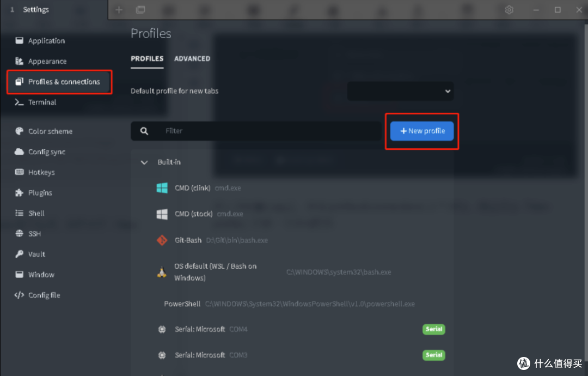Select the Git-Bash profile row
The width and height of the screenshot is (588, 376).
tap(292, 240)
